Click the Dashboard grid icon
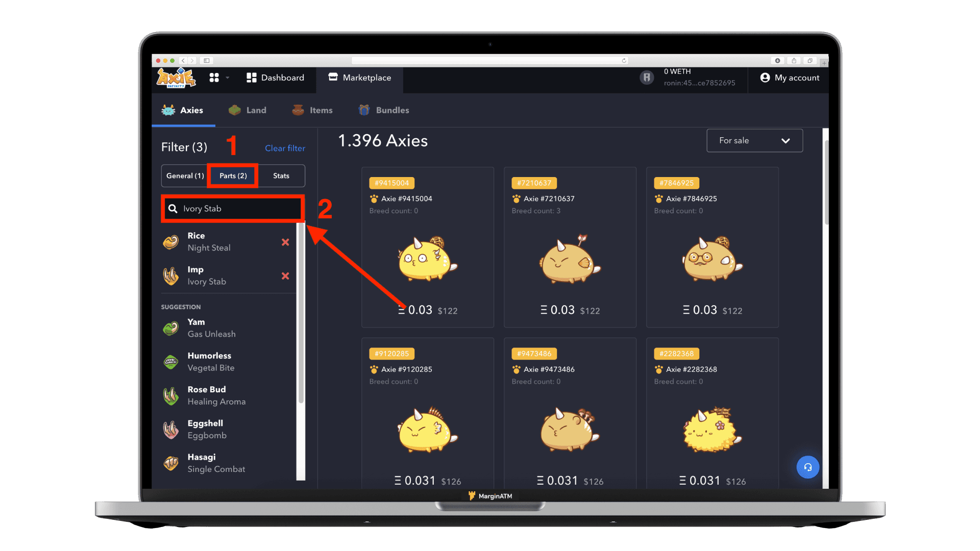Viewport: 980px width, 551px height. 251,78
